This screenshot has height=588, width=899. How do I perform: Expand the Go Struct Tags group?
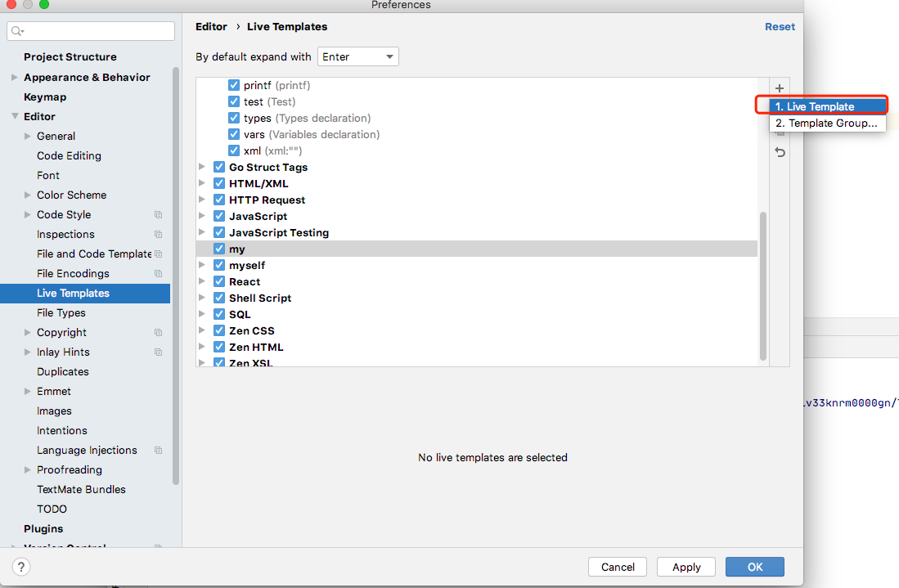[202, 167]
